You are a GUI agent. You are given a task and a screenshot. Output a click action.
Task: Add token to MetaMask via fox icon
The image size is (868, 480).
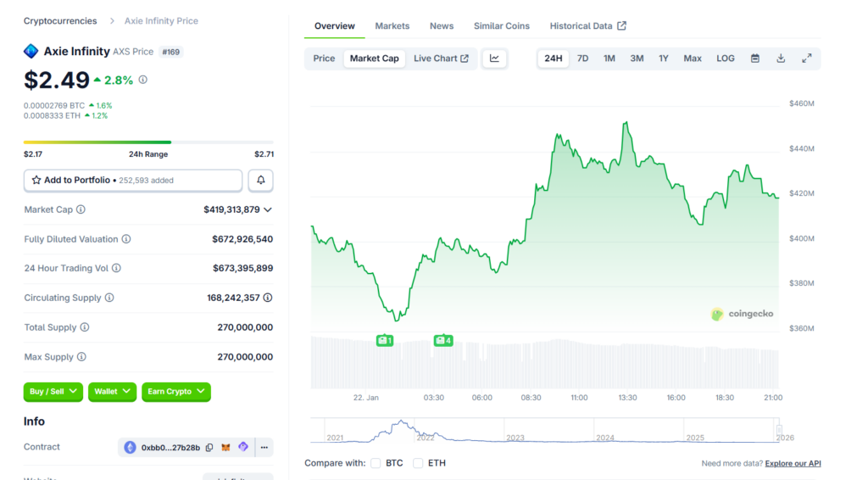point(225,447)
